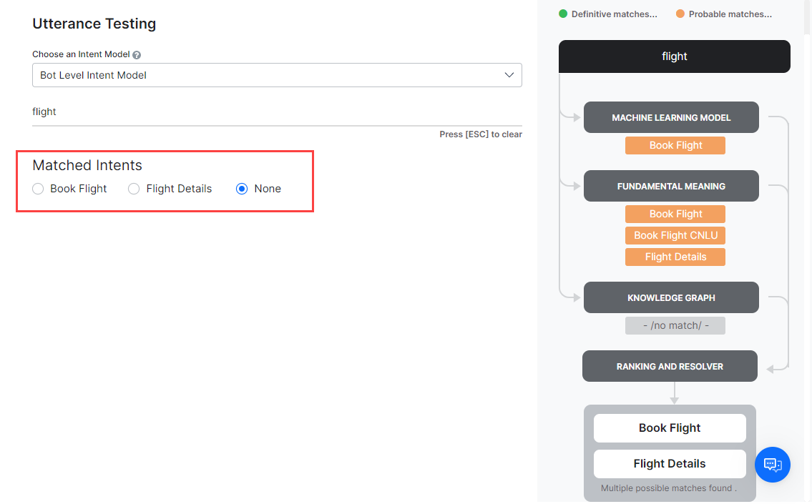
Task: Select Book Flight in the final results box
Action: coord(670,428)
